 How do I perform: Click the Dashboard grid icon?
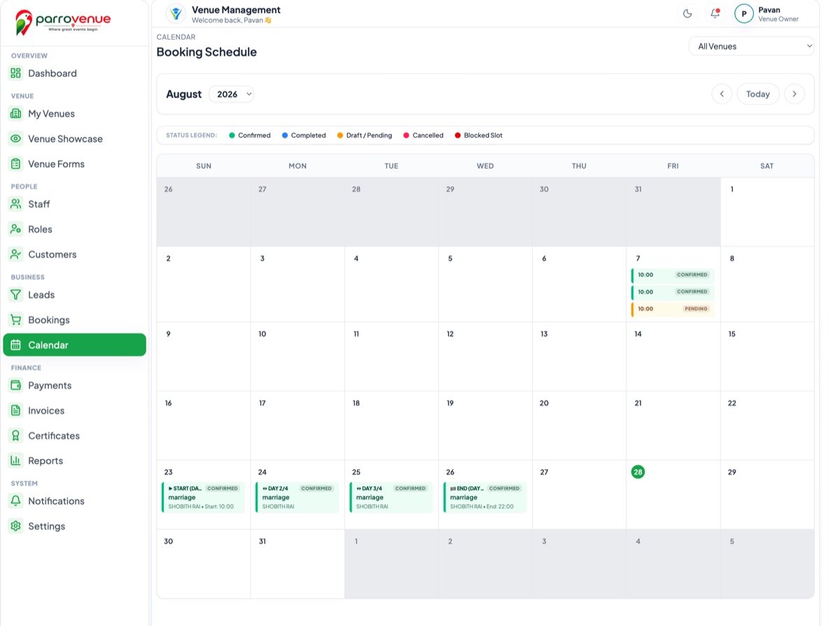pyautogui.click(x=15, y=73)
